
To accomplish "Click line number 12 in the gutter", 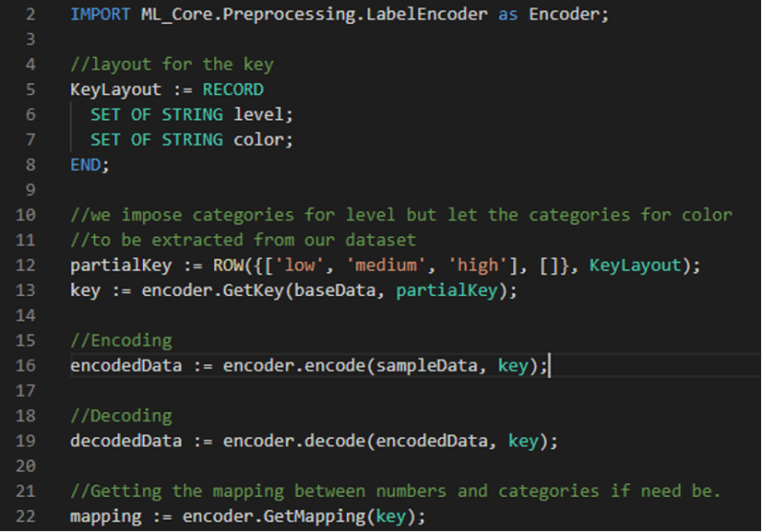I will [x=26, y=265].
